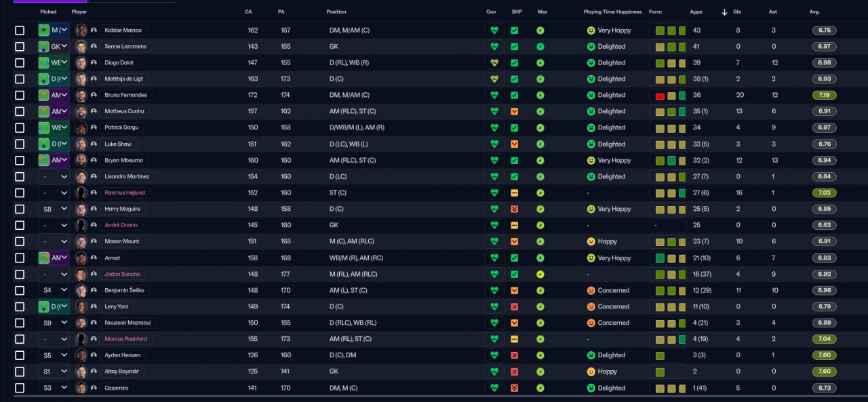Click Jadon Sancho's yellow morale icon
868x402 pixels.
pos(540,275)
